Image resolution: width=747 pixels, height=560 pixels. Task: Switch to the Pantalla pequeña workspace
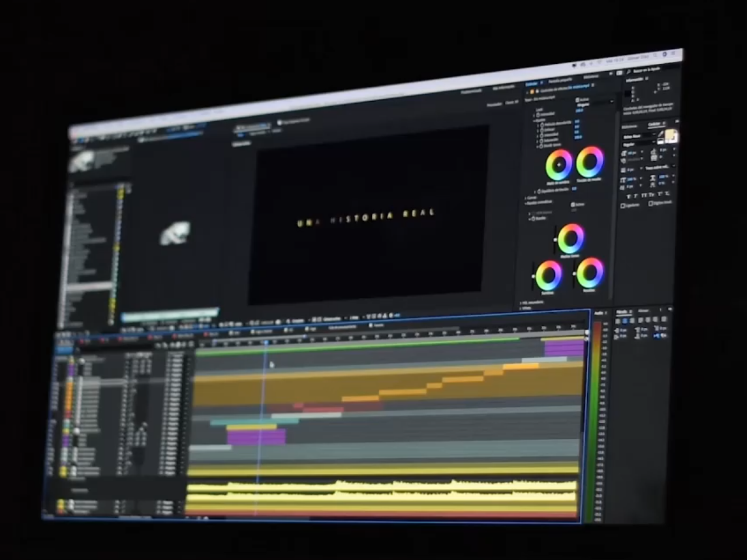(560, 80)
